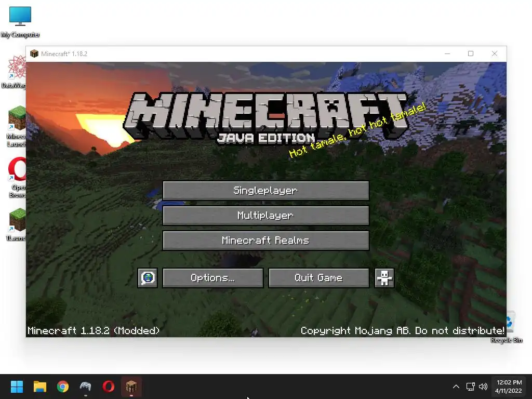Show hidden system tray icons
The width and height of the screenshot is (532, 399).
click(456, 387)
